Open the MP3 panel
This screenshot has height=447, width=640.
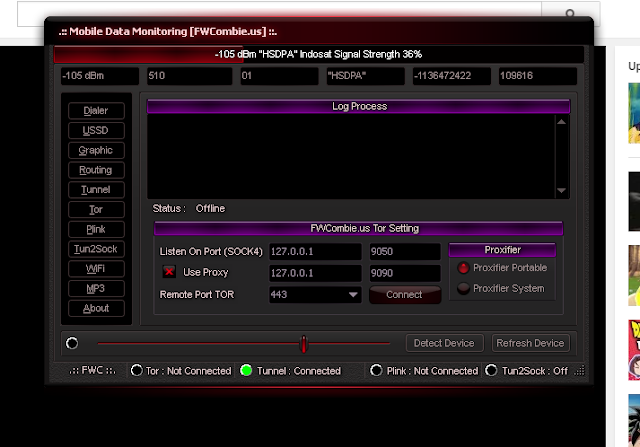click(x=96, y=289)
